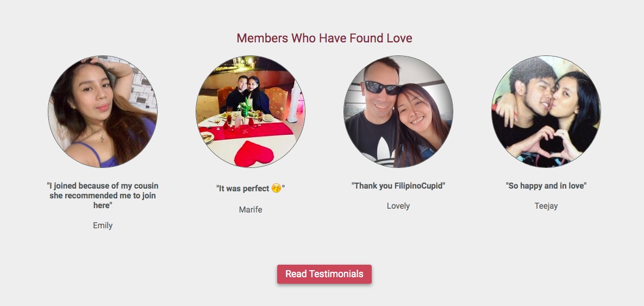Open Marife's dinner table couple photo
This screenshot has height=306, width=644.
(x=251, y=111)
